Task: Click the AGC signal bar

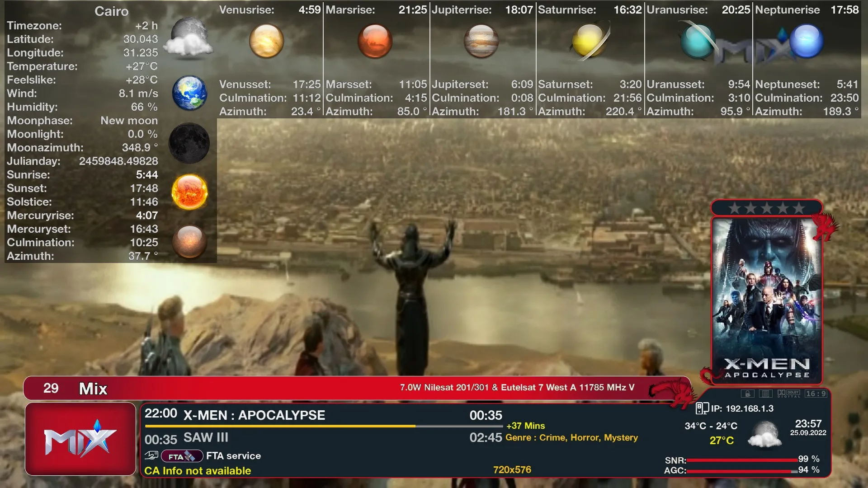Action: (x=742, y=471)
